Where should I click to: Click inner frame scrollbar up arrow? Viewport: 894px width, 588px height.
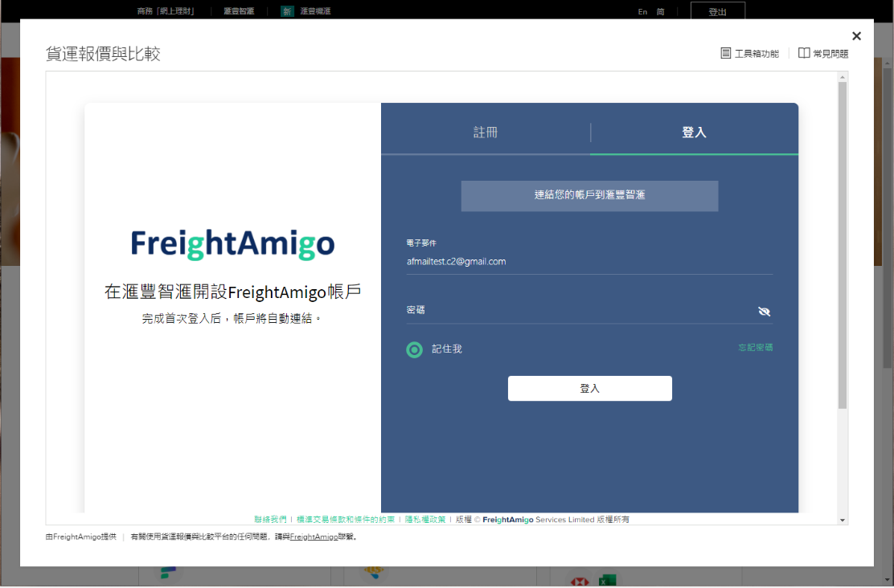[x=842, y=77]
